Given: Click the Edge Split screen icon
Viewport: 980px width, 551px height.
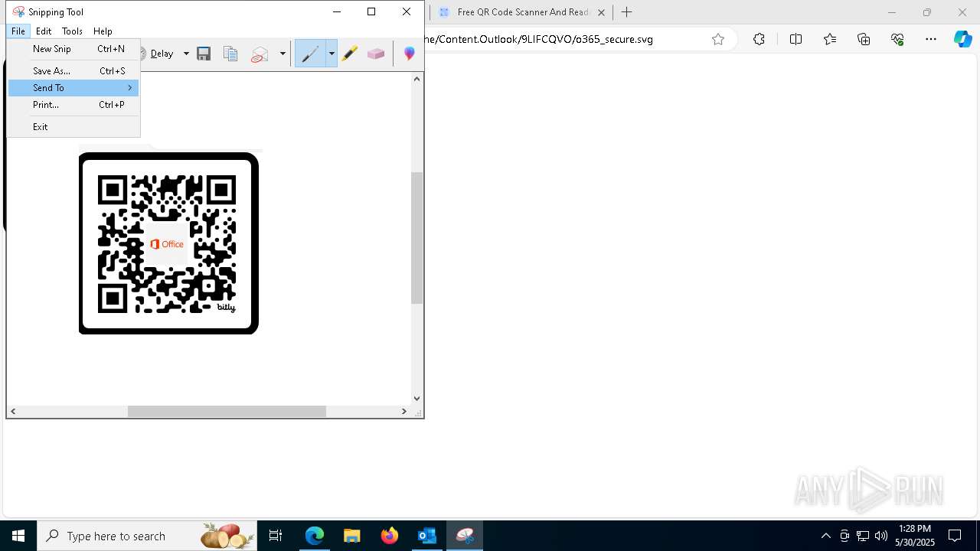Looking at the screenshot, I should point(795,39).
